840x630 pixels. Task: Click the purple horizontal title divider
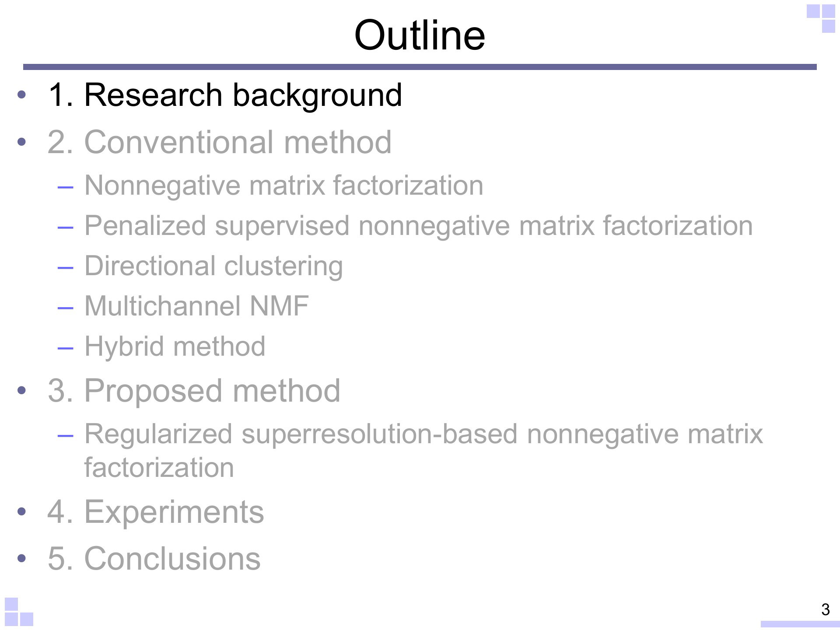[x=420, y=67]
